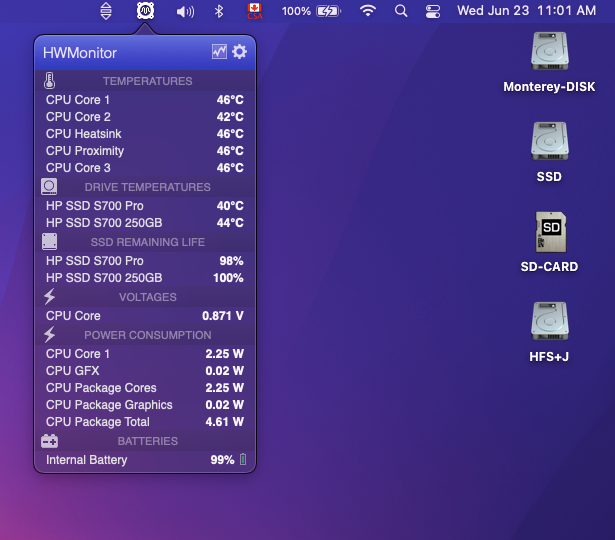Click the VOLTAGES section header

147,297
